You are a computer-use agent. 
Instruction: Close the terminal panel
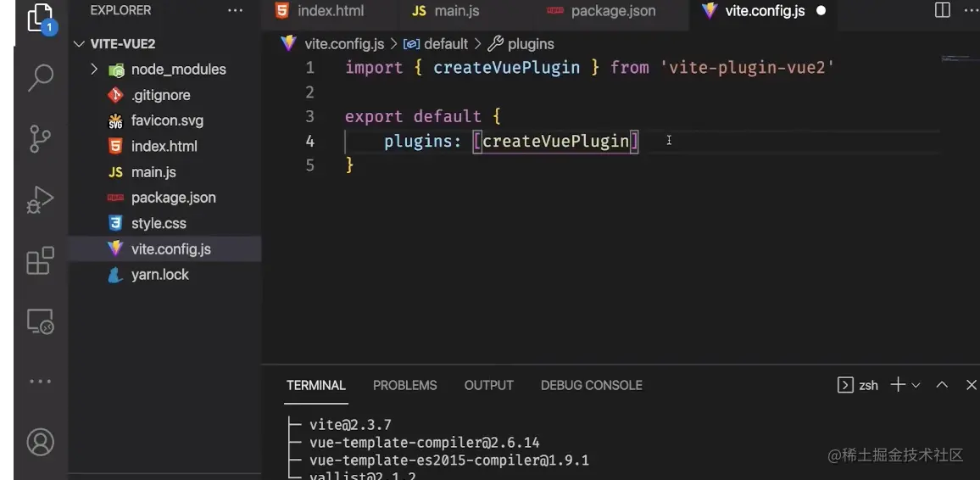tap(972, 385)
